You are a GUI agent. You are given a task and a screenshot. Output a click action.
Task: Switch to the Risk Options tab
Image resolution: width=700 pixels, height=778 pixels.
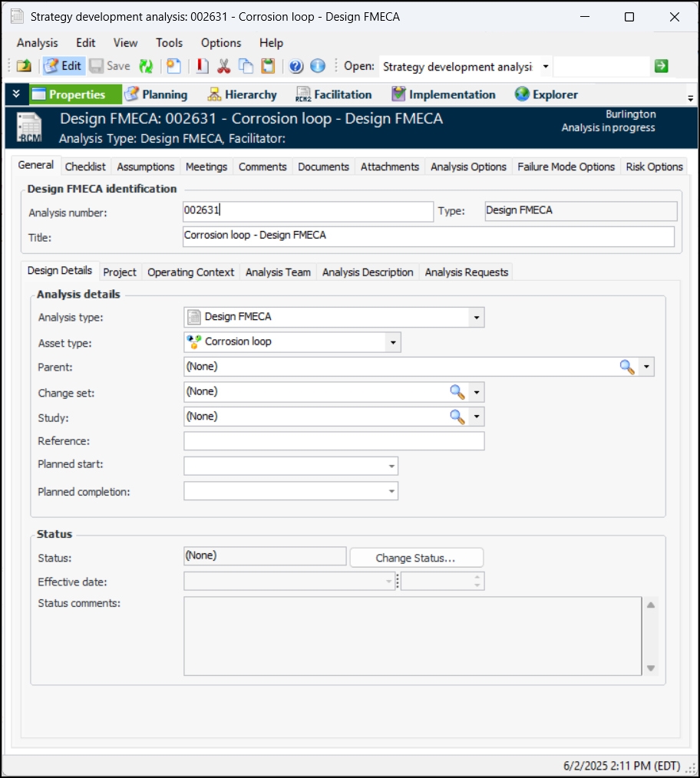[x=654, y=166]
